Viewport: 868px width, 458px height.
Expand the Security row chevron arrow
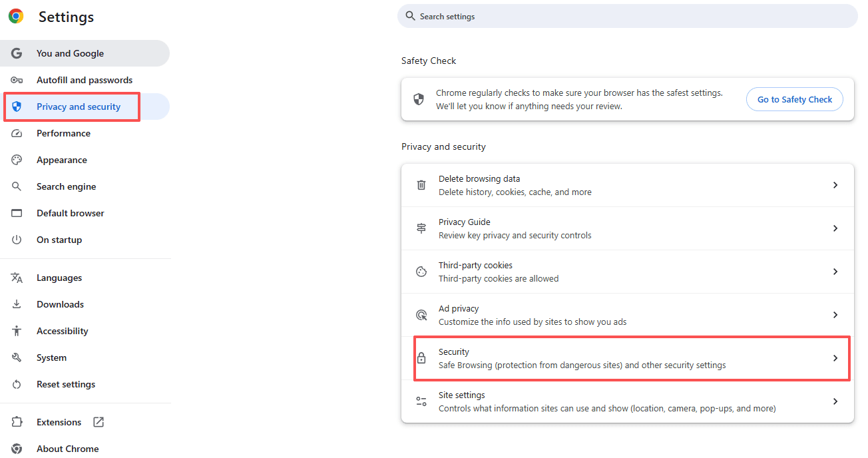[x=835, y=358]
